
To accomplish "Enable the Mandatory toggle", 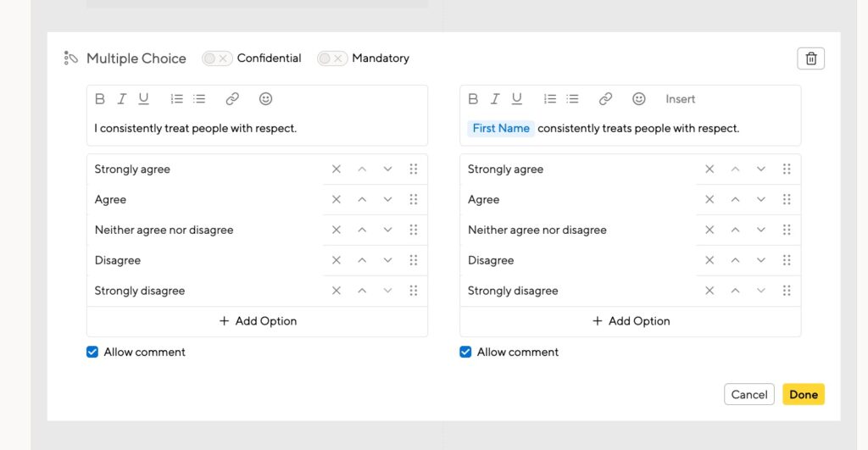I will (x=332, y=58).
